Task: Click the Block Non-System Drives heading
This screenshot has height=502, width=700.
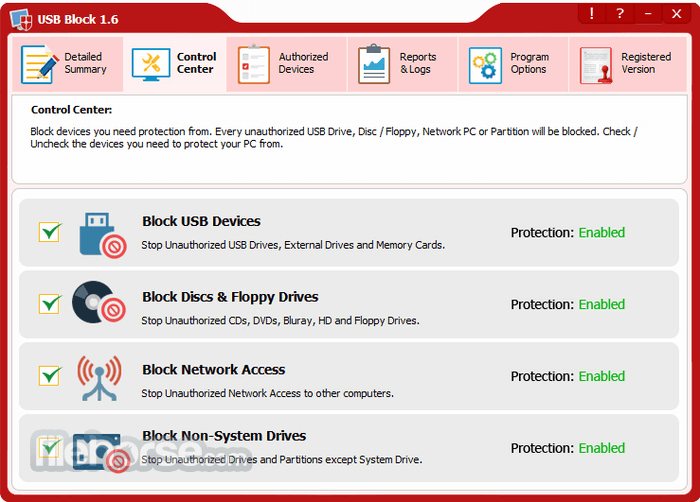Action: click(224, 436)
